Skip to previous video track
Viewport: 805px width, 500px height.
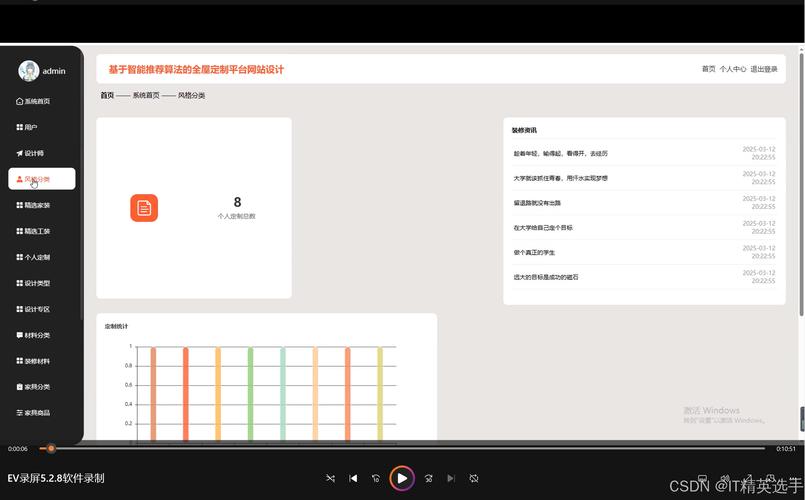pyautogui.click(x=353, y=478)
